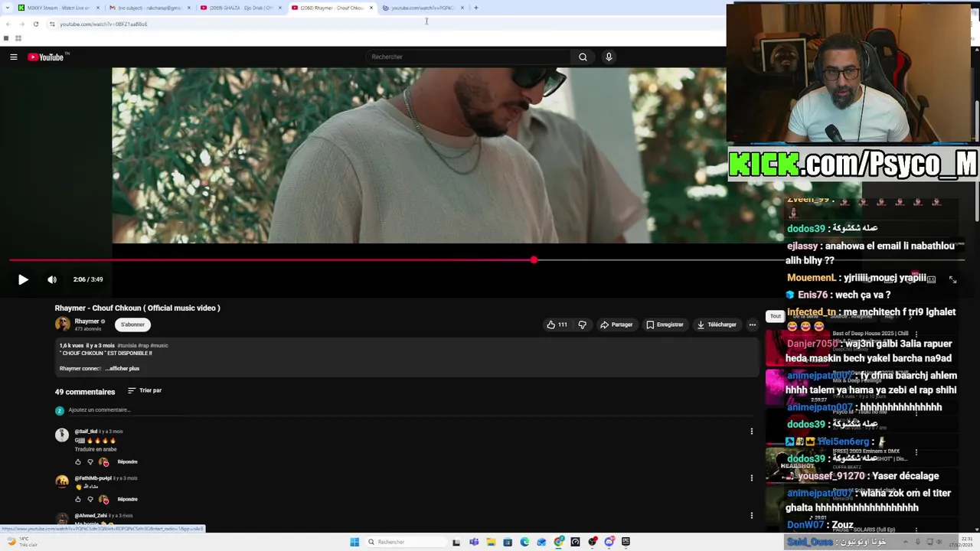Dislike the @Saif_tkd comment
The image size is (980, 551).
click(90, 462)
